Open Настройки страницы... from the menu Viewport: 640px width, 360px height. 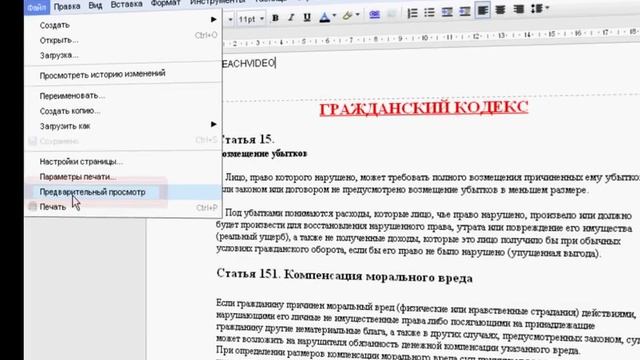[x=81, y=162]
